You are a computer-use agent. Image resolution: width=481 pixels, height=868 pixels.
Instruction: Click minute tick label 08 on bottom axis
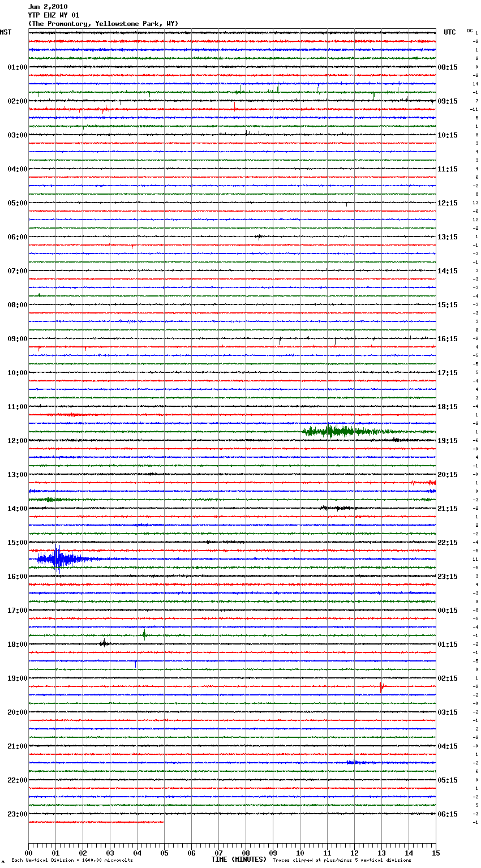click(246, 853)
